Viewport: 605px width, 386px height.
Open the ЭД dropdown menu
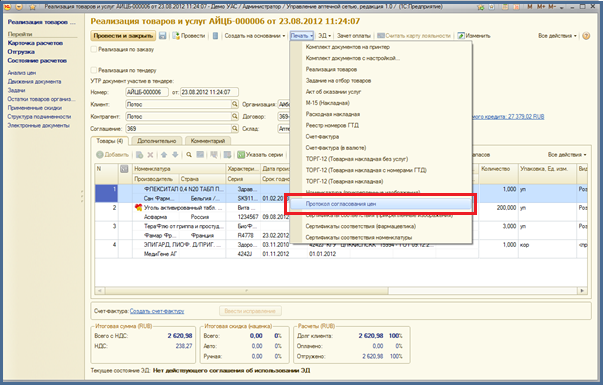point(324,36)
